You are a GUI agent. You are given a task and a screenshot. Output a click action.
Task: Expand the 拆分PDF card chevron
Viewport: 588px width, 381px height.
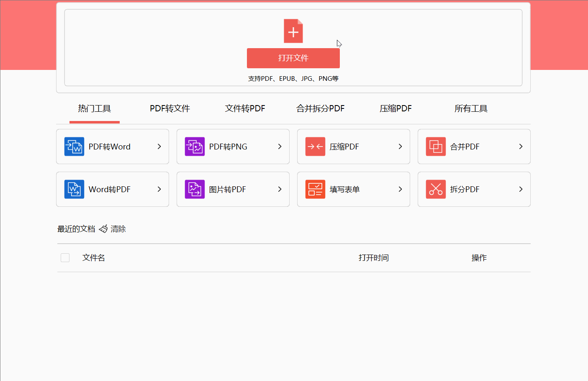click(x=521, y=189)
